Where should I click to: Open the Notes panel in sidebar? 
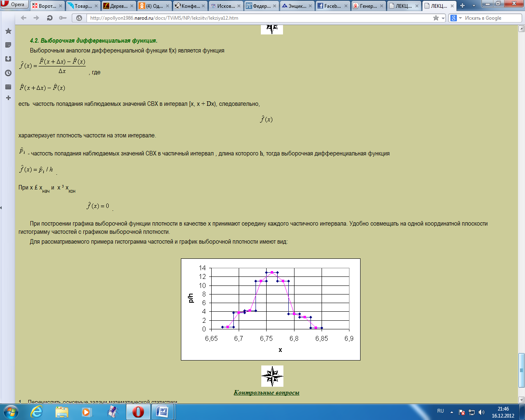click(8, 45)
